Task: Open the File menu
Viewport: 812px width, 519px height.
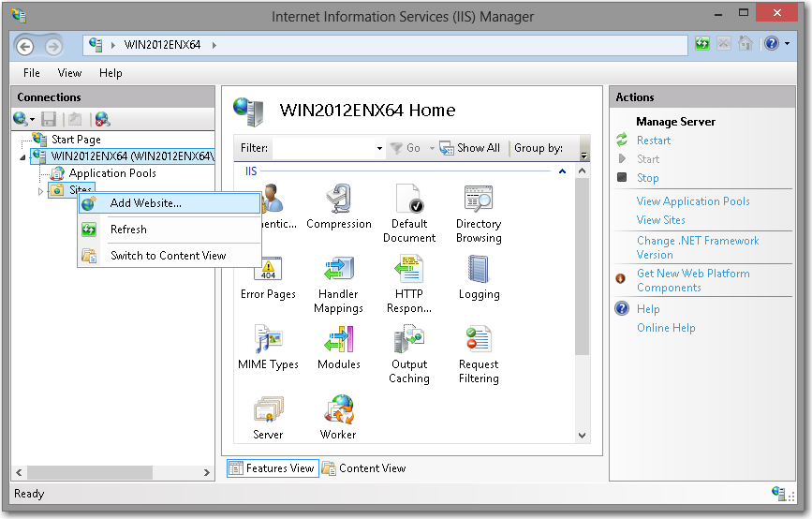Action: tap(32, 73)
